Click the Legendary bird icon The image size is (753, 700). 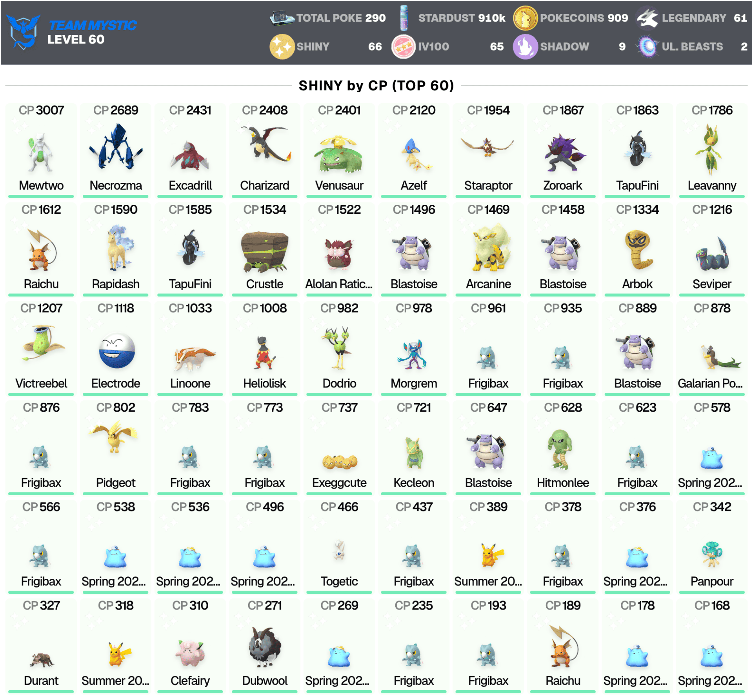tap(647, 18)
